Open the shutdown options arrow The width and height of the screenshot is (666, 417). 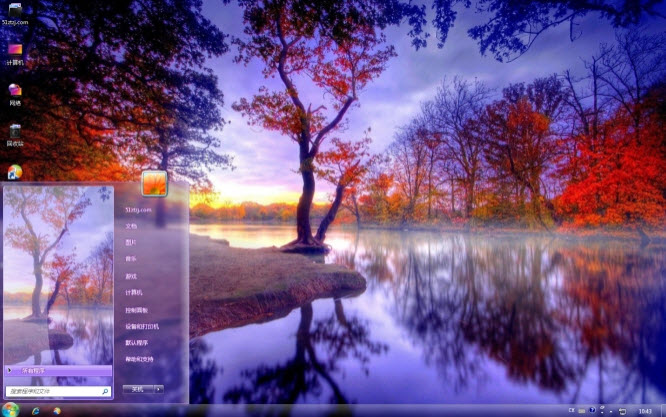[159, 389]
